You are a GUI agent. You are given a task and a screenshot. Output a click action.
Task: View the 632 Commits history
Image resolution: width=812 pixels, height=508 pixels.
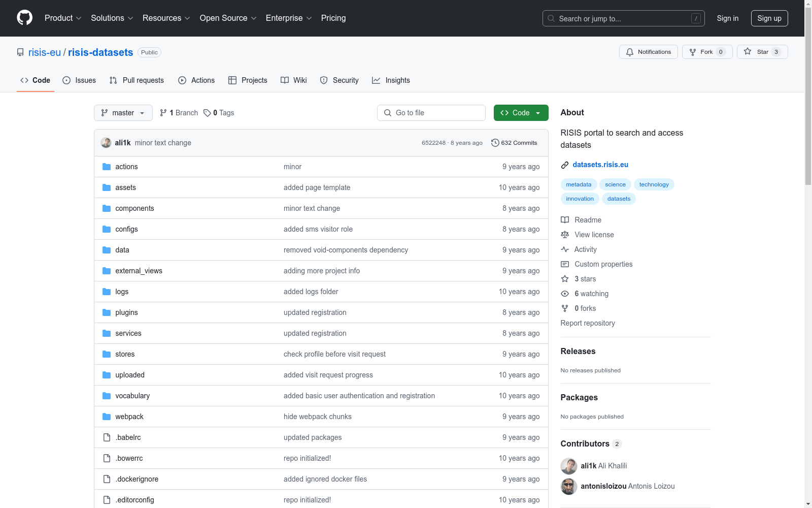[514, 143]
